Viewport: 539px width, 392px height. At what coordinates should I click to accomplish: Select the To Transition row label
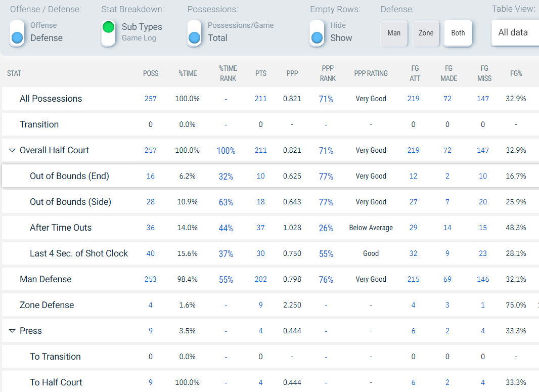(x=55, y=357)
